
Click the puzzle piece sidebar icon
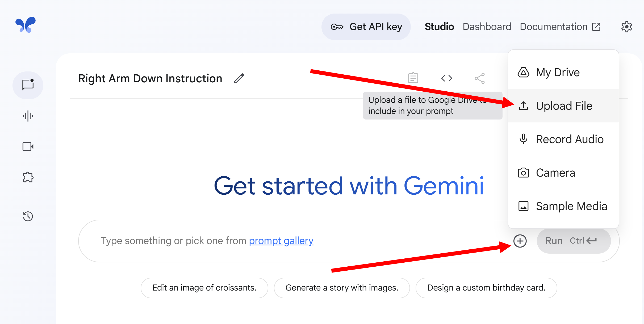(x=28, y=177)
